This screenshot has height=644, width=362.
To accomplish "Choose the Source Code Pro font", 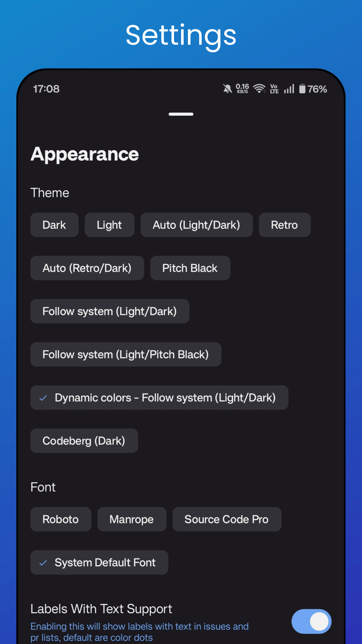I will [227, 519].
